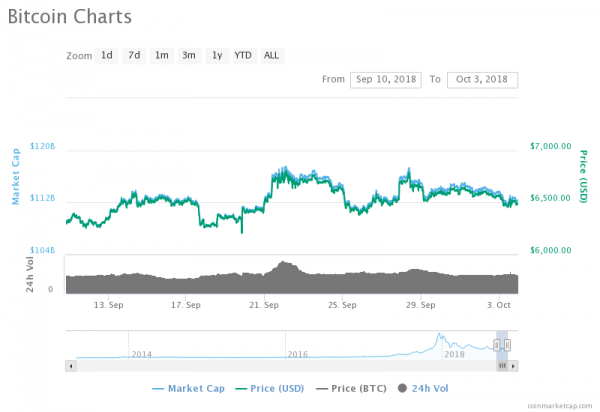
Task: Toggle Price (USD) series in legend
Action: click(269, 389)
